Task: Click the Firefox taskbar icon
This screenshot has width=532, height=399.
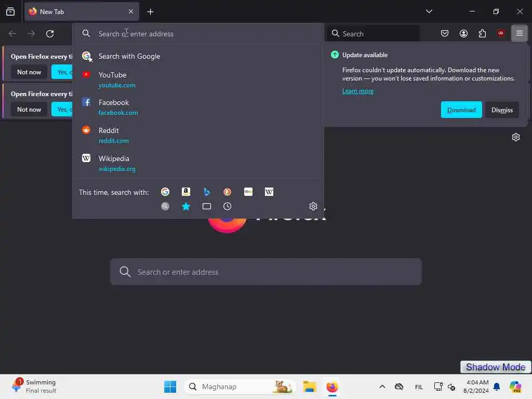Action: [332, 387]
